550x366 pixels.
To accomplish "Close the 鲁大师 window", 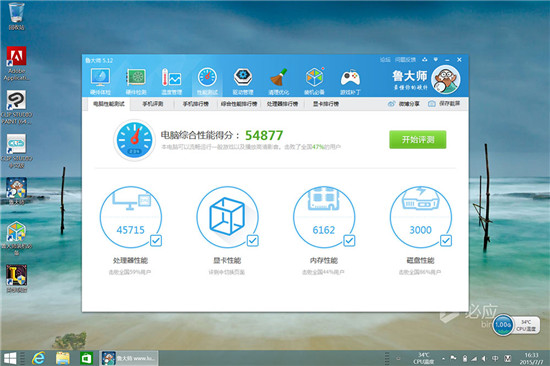I will coord(459,60).
